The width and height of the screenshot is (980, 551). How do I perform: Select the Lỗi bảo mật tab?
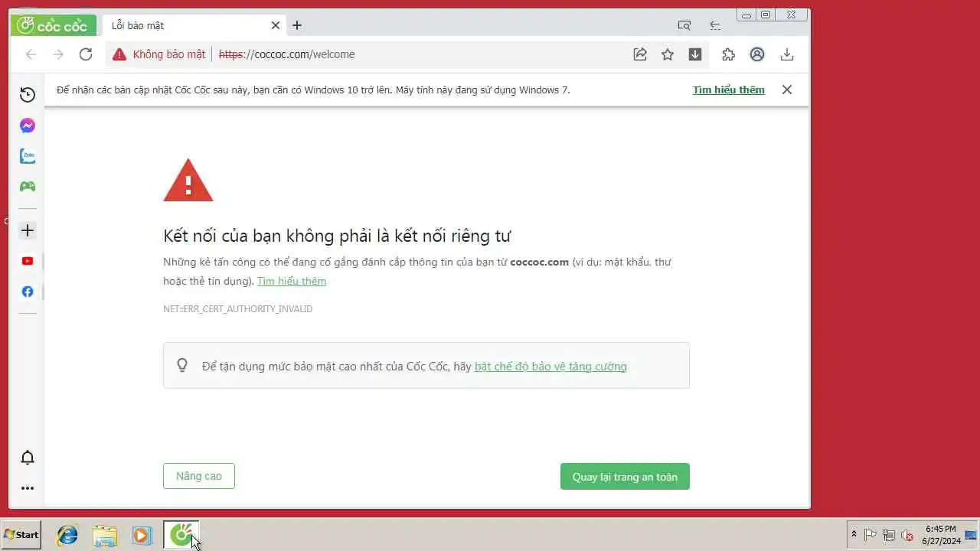coord(193,25)
